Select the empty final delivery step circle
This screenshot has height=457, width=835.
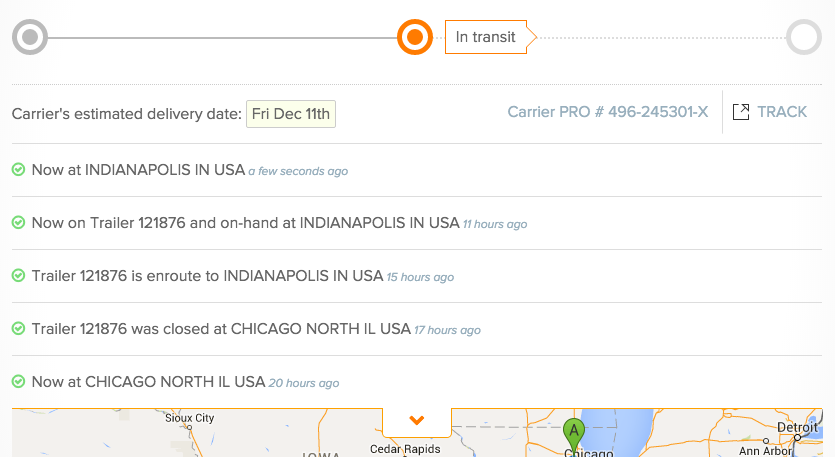pyautogui.click(x=804, y=37)
